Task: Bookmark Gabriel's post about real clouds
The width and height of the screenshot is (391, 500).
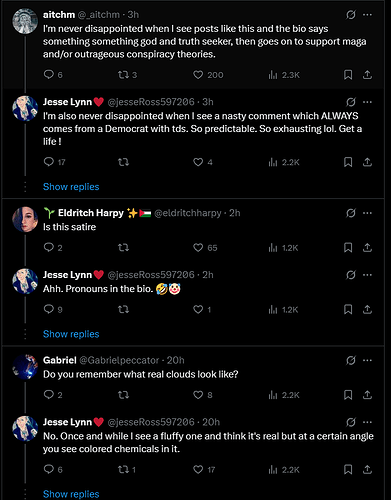Action: 348,395
